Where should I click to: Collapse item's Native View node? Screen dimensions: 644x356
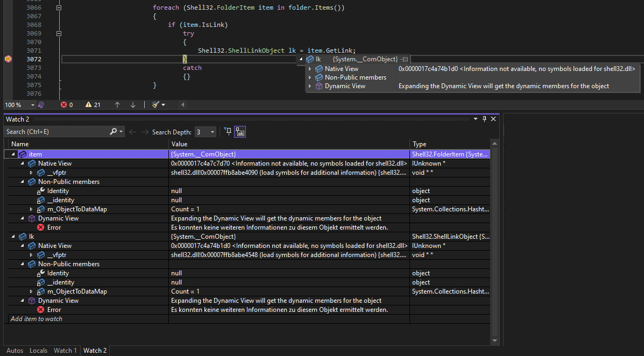point(22,163)
